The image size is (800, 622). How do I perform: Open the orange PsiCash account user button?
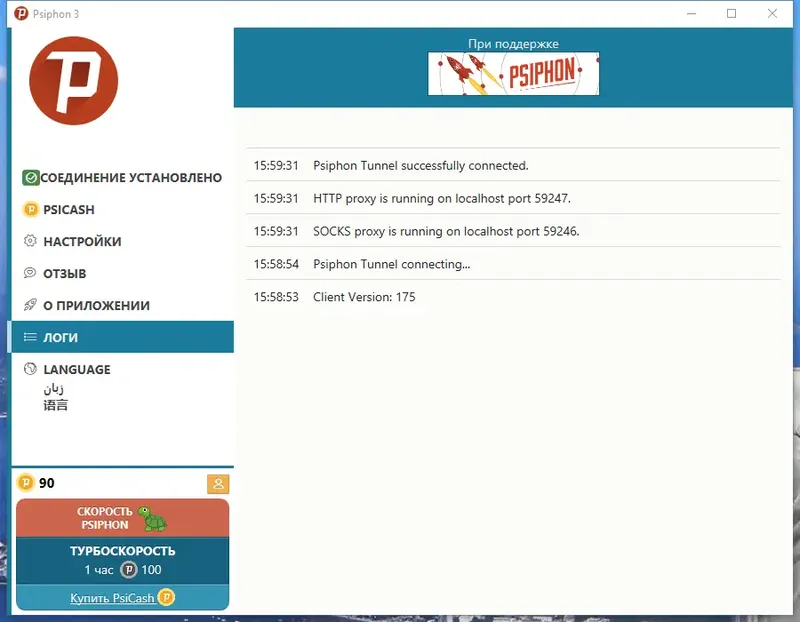pos(218,484)
